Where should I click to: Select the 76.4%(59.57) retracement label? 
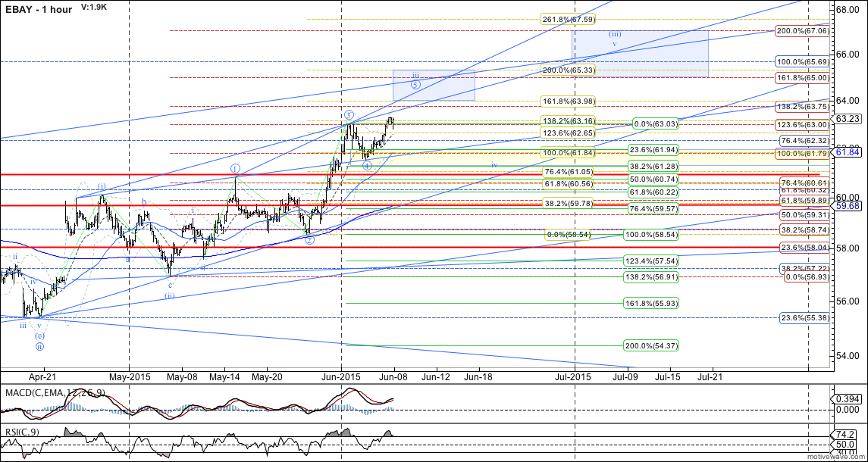click(653, 208)
